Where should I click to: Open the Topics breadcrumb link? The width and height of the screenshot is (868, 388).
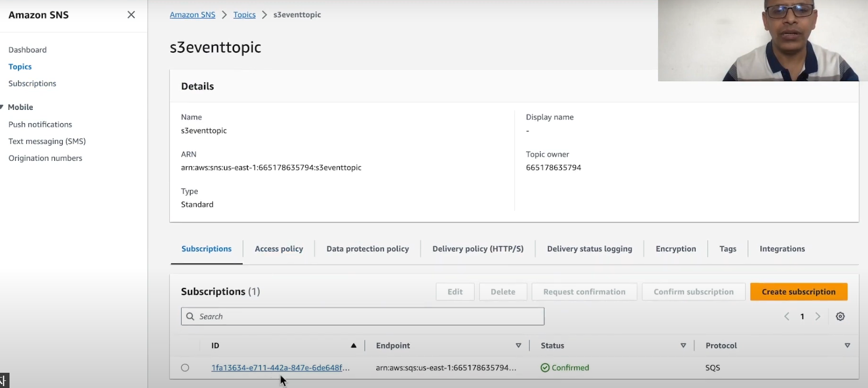(244, 15)
